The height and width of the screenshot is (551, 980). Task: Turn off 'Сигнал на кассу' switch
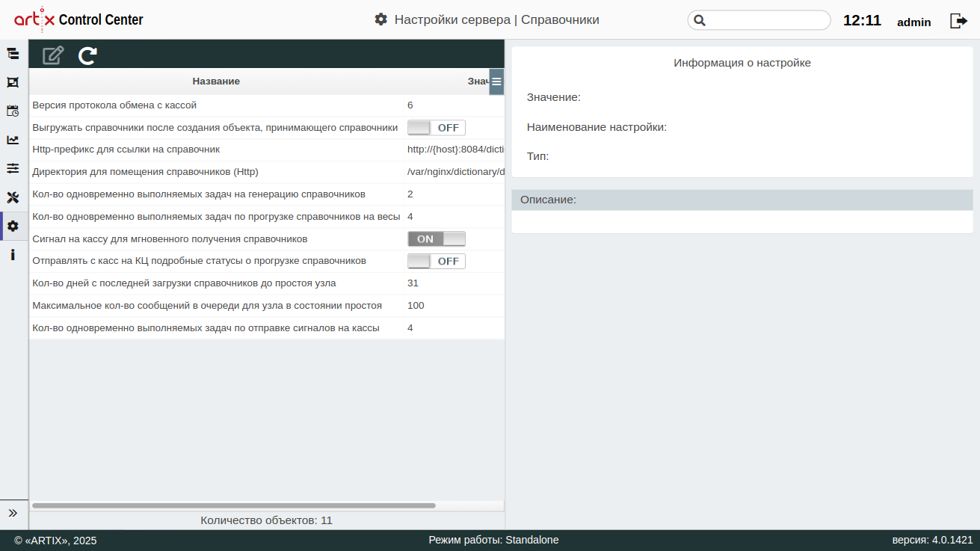pos(436,239)
